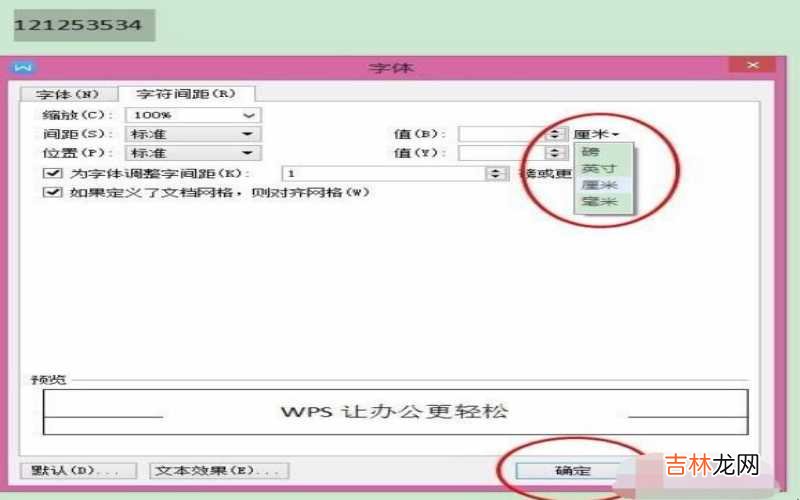Expand the 位置(P) dropdown
This screenshot has width=800, height=500.
tap(192, 153)
